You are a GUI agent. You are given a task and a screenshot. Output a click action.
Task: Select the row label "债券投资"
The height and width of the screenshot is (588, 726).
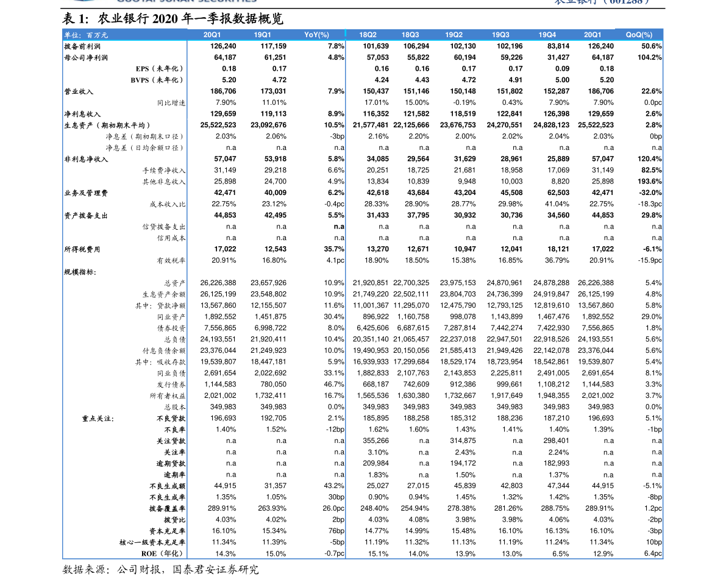click(171, 328)
